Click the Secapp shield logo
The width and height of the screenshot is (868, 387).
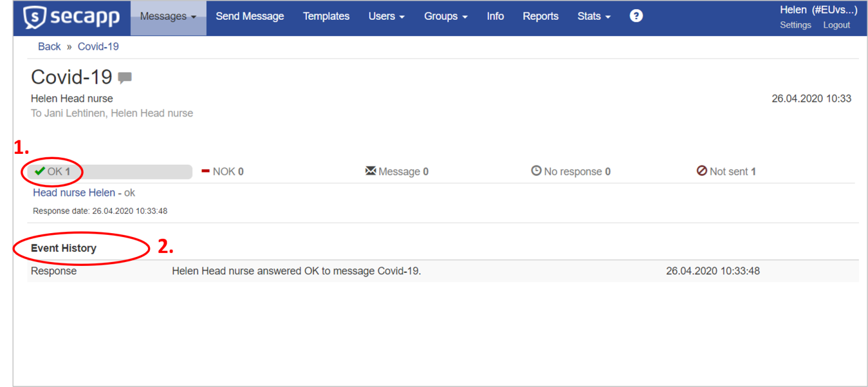35,18
